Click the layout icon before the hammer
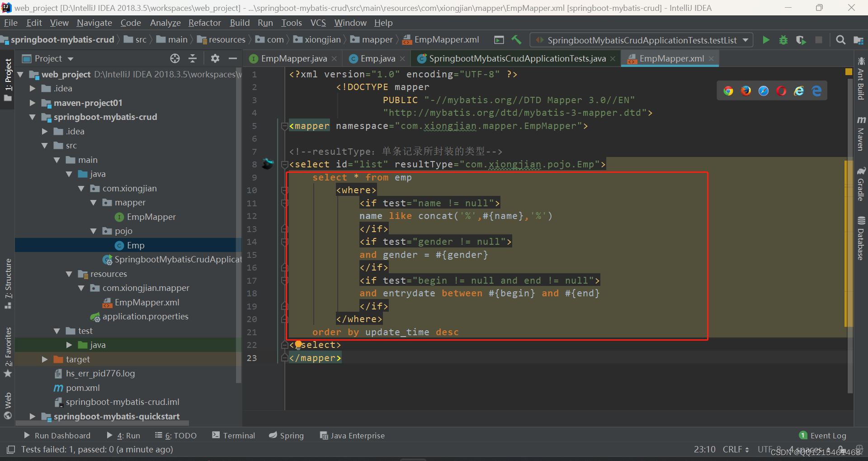The width and height of the screenshot is (868, 461). pos(499,40)
